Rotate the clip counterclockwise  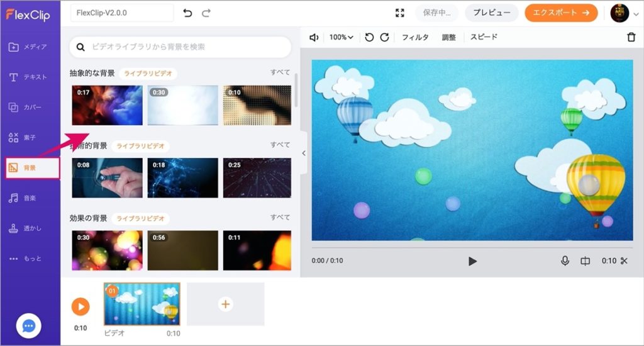[x=369, y=37]
